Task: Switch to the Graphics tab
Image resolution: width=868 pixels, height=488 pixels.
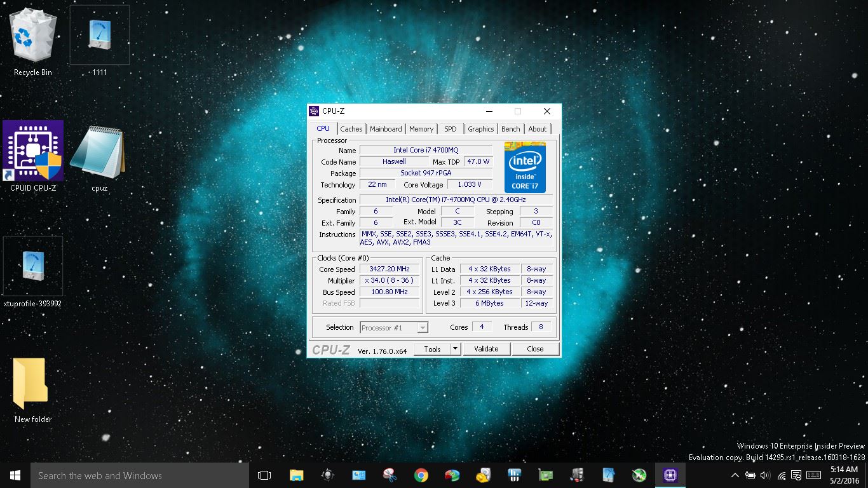Action: (481, 129)
